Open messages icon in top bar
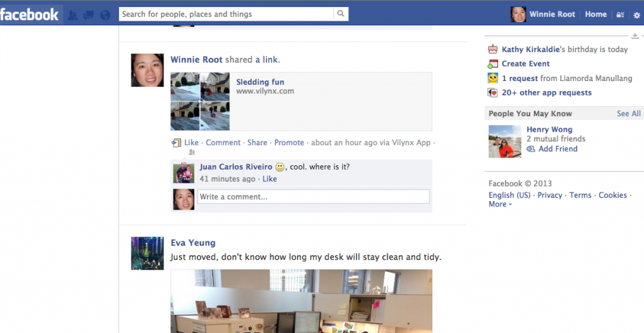644x333 pixels. pos(89,15)
